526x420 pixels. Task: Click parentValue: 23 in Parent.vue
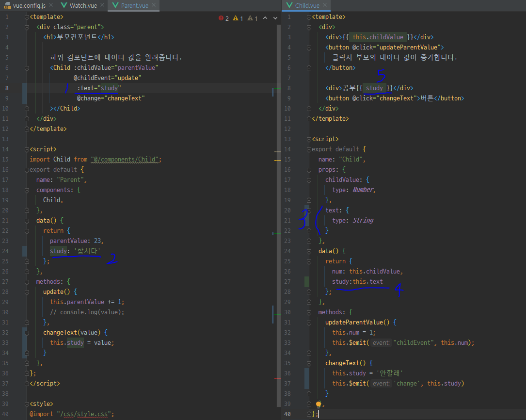77,241
